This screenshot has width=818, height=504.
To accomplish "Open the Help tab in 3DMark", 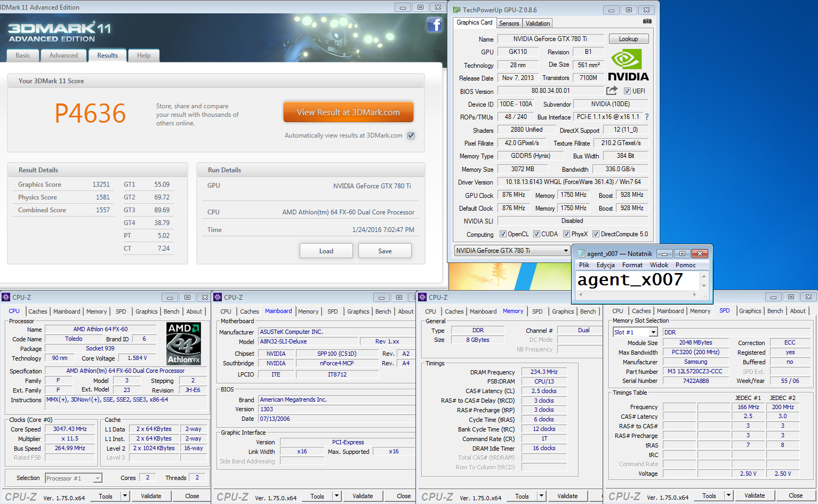I will click(x=144, y=55).
